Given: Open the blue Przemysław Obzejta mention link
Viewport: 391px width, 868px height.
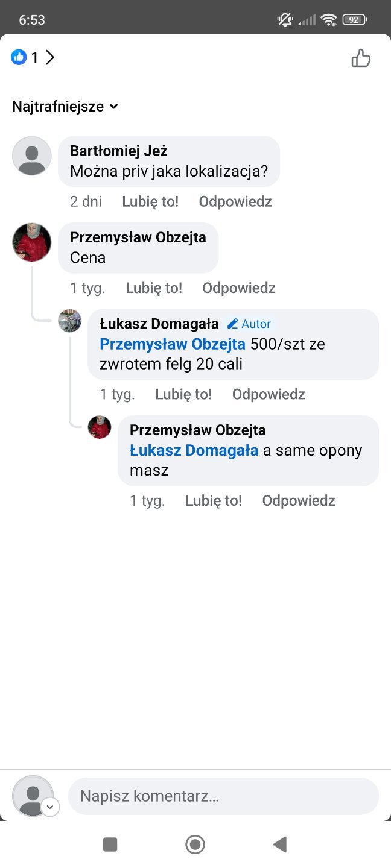Looking at the screenshot, I should pos(173,344).
